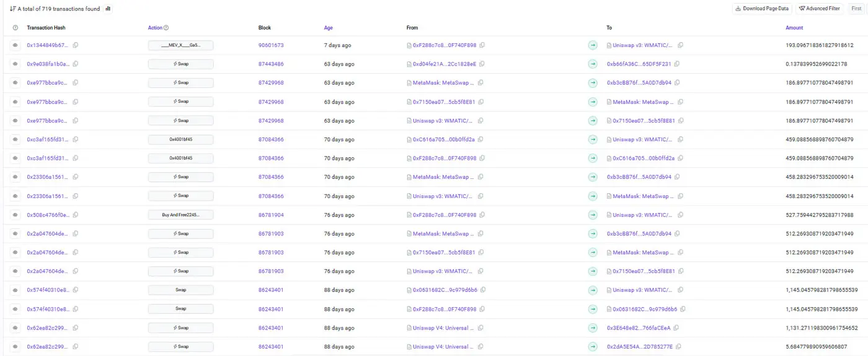Viewport: 868px width, 356px height.
Task: Copy the 0xd04fe21A...2Cc1828eE from address
Action: (x=482, y=64)
